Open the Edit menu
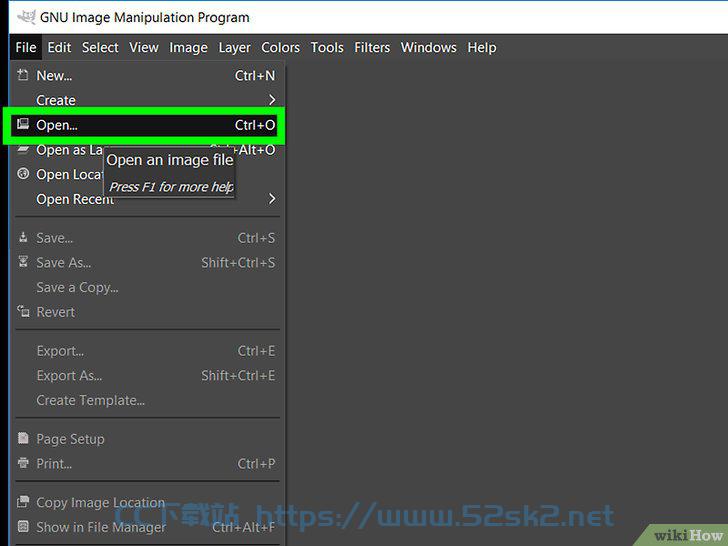 [59, 47]
